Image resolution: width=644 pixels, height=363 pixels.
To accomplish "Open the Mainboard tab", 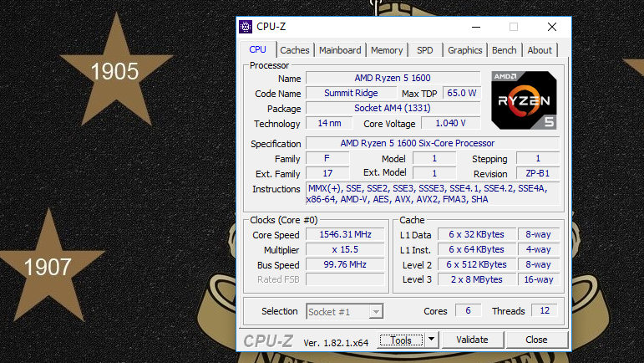I will coord(340,50).
